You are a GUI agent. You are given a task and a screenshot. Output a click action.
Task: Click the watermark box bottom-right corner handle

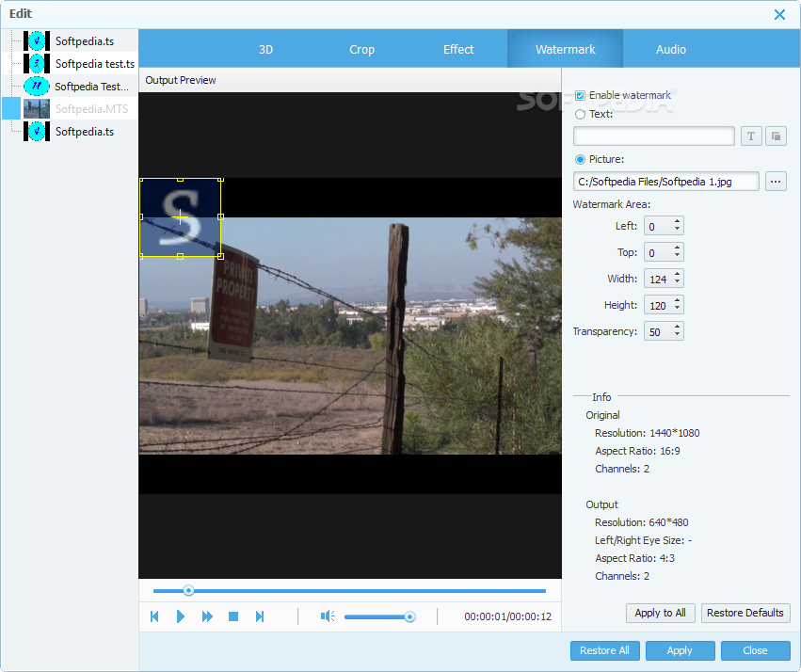(x=220, y=256)
